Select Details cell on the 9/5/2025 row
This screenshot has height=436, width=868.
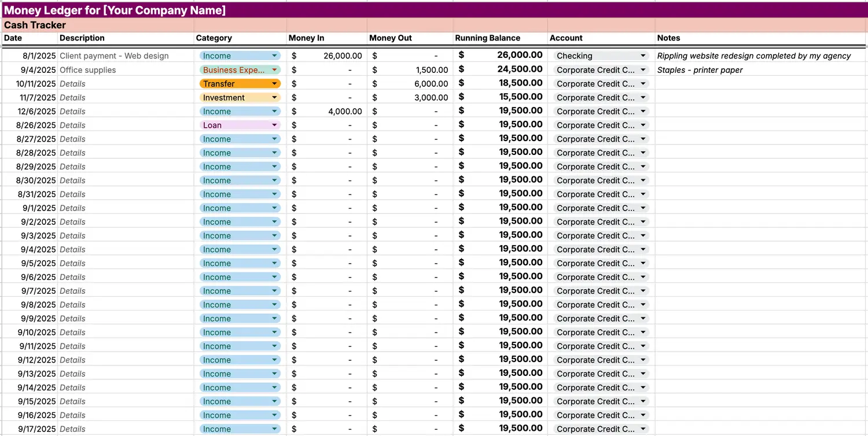click(x=126, y=264)
